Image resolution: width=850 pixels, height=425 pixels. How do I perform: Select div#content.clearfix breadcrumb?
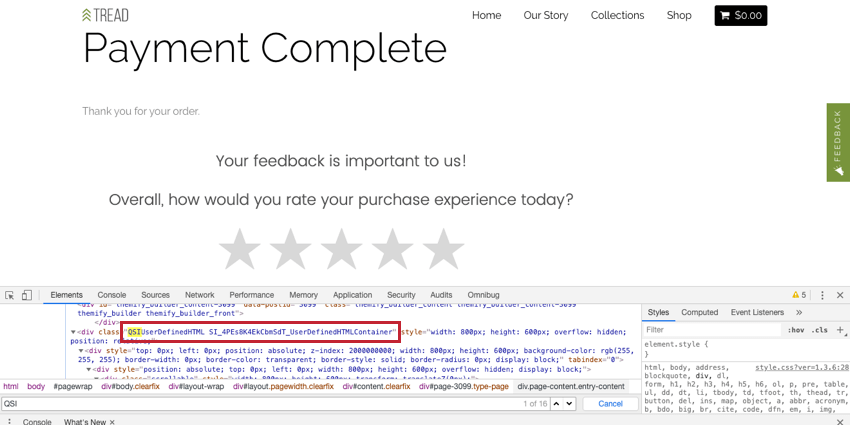(x=374, y=387)
